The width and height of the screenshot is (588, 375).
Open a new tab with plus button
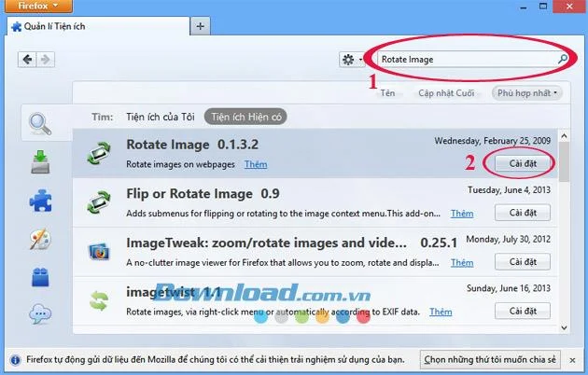click(201, 26)
